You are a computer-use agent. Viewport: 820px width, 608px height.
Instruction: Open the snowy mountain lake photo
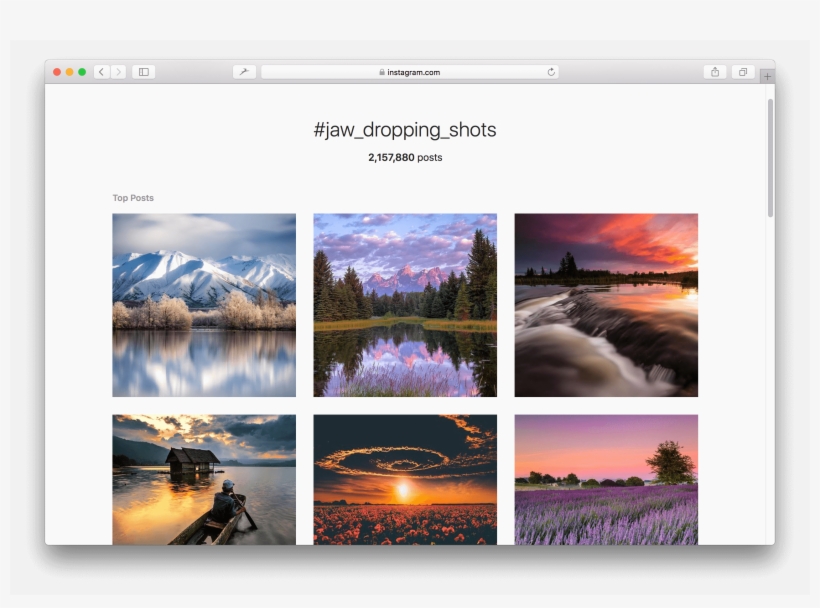204,305
